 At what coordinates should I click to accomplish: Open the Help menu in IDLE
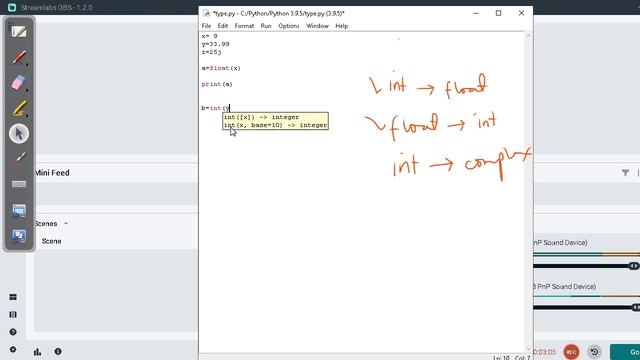click(x=341, y=26)
